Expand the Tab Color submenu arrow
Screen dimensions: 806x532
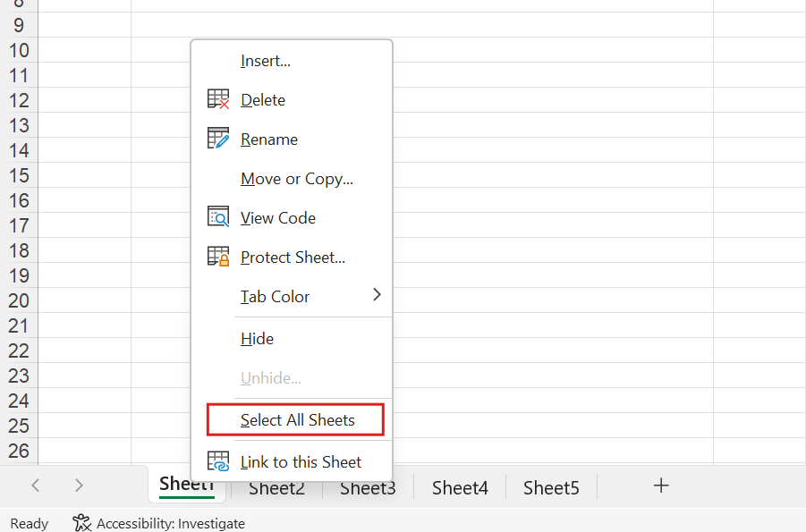coord(377,295)
